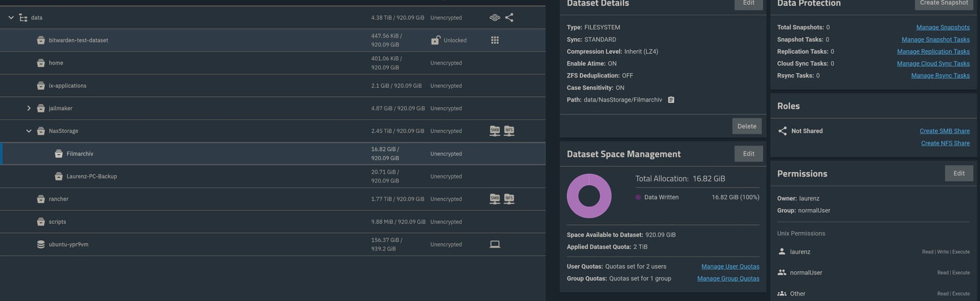
Task: Click the VM laptop icon on ubuntu-ypr9vm row
Action: 495,244
